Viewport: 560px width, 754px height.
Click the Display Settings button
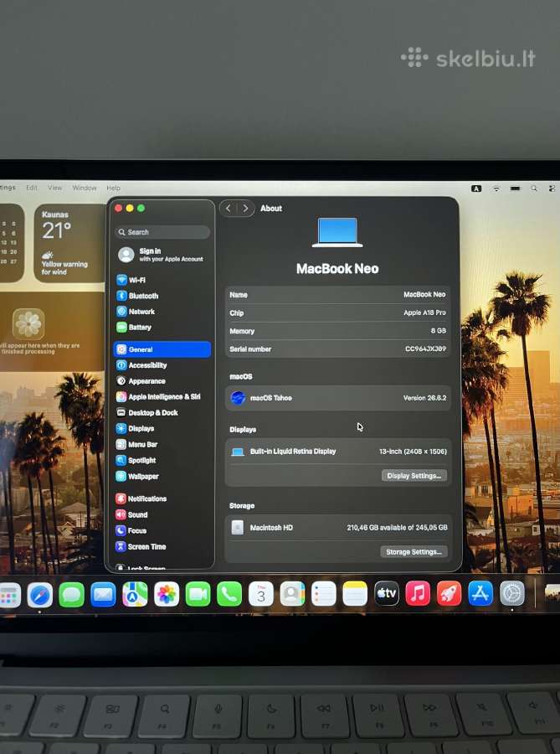(414, 476)
